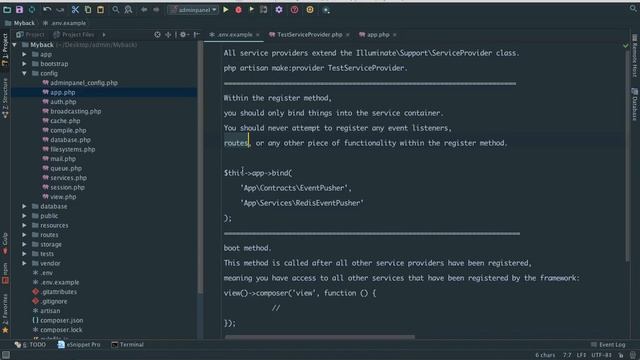Switch to the app.php editor tab
The width and height of the screenshot is (640, 360).
coord(374,35)
